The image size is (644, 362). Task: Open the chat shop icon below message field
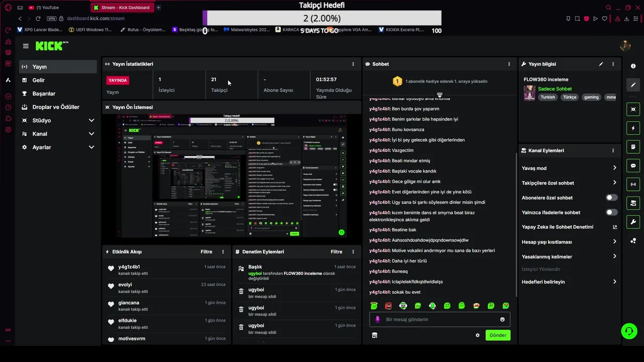(374, 335)
